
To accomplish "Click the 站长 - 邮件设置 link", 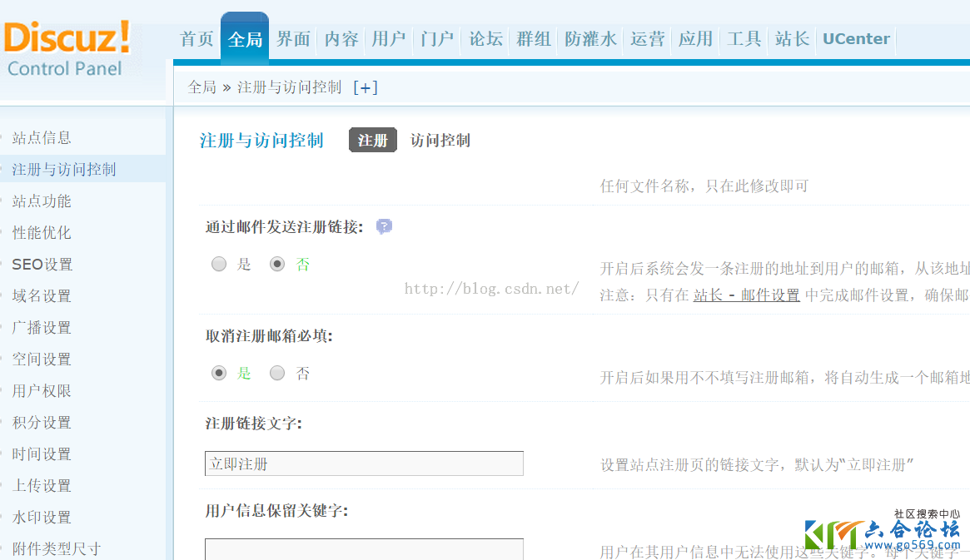I will pos(747,295).
